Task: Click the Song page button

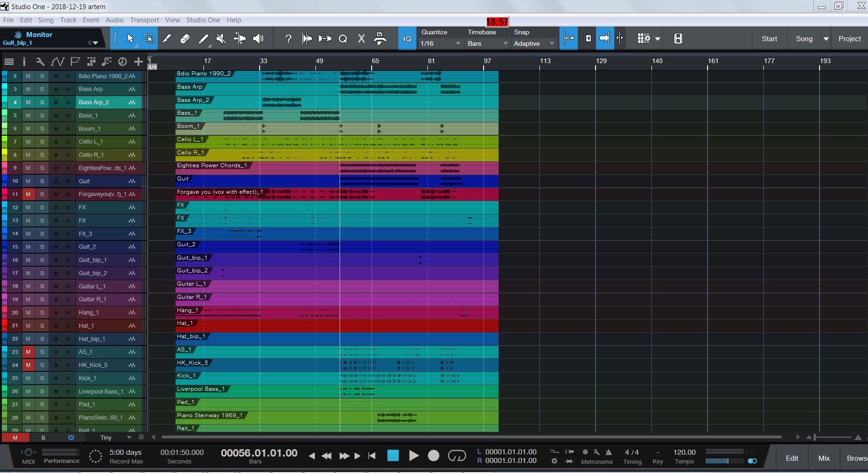Action: point(804,39)
